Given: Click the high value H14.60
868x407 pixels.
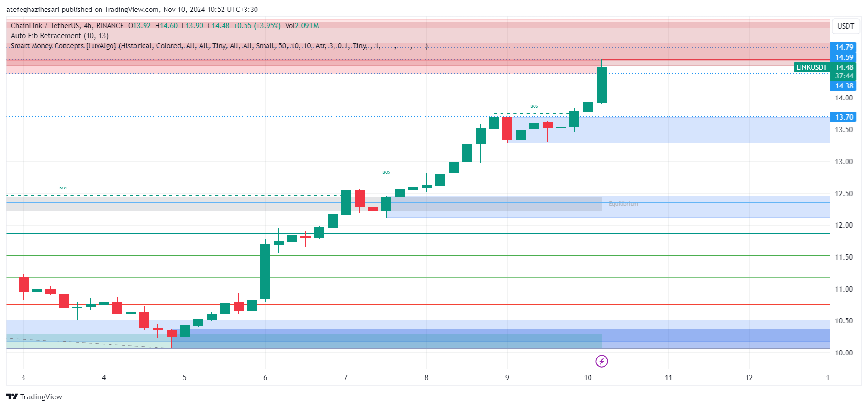Looking at the screenshot, I should tap(166, 26).
